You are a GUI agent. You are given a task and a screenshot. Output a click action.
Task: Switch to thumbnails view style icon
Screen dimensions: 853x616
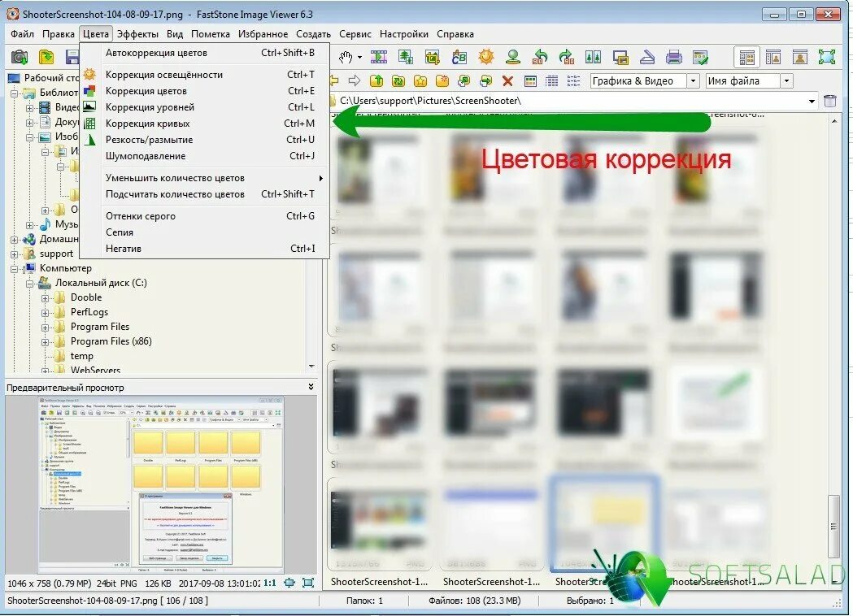coord(530,81)
